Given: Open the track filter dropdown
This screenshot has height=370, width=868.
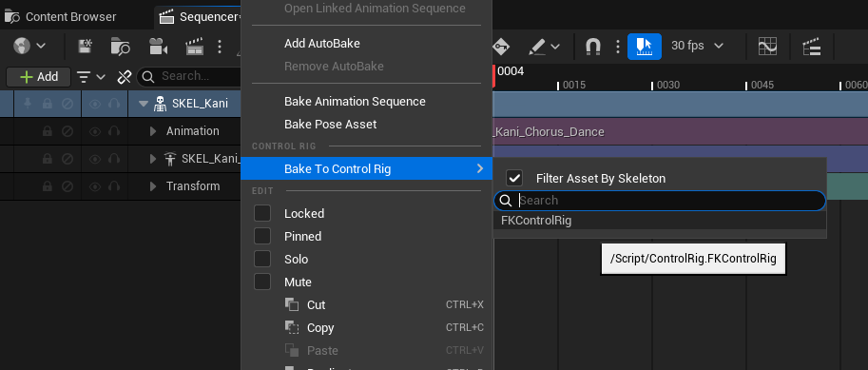Looking at the screenshot, I should 90,77.
